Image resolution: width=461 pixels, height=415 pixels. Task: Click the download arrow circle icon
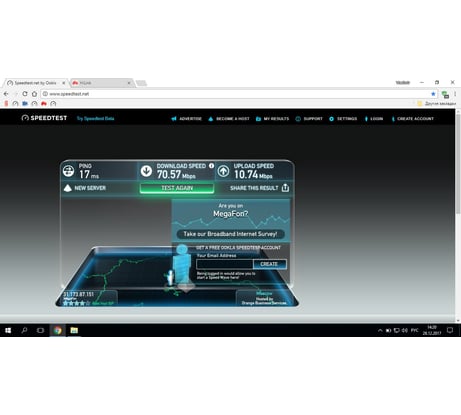point(146,171)
